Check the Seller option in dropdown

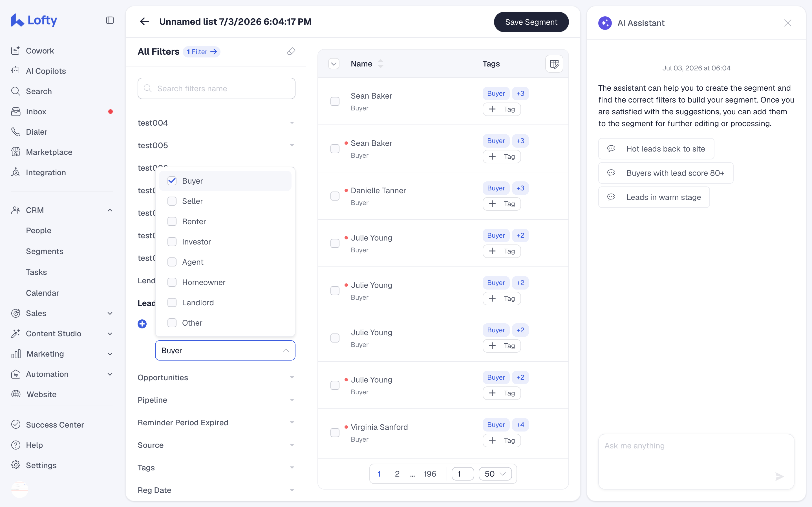(172, 201)
